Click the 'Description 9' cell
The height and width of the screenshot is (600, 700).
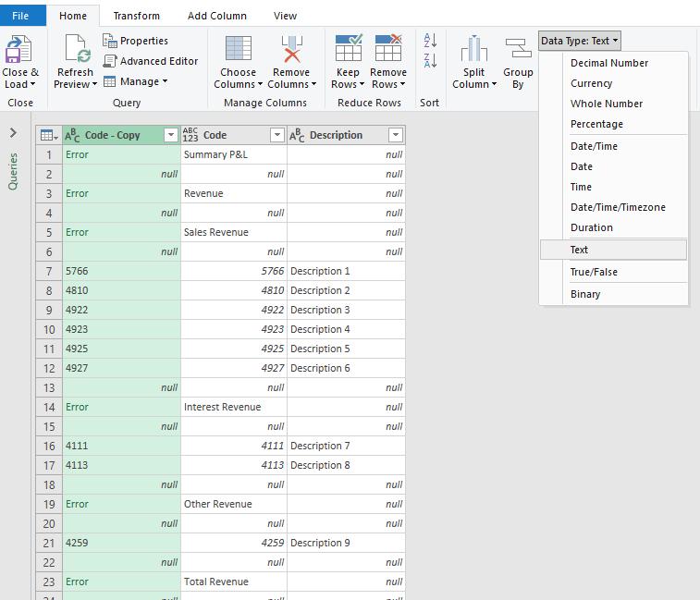[x=346, y=543]
